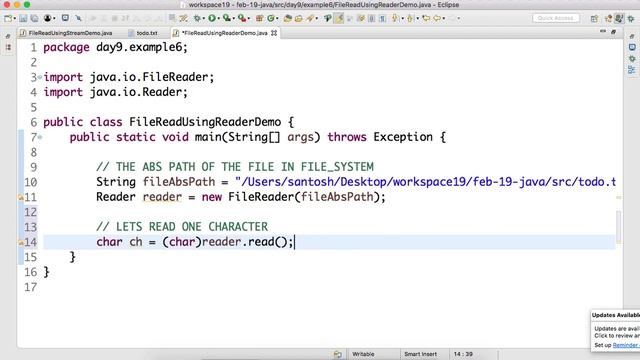Open Next Annotation dropdown arrow
The image size is (640, 360).
pyautogui.click(x=402, y=18)
